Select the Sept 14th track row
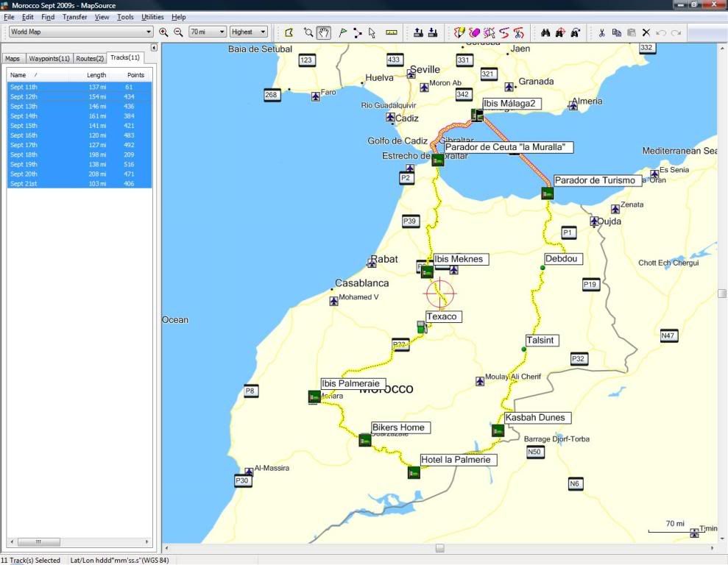The image size is (728, 565). (79, 116)
